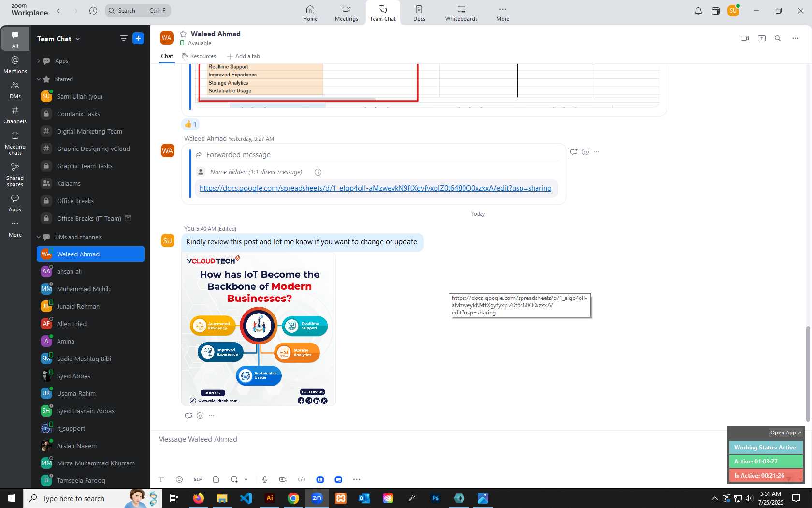Click the Zoom search box
812x508 pixels.
(x=138, y=11)
